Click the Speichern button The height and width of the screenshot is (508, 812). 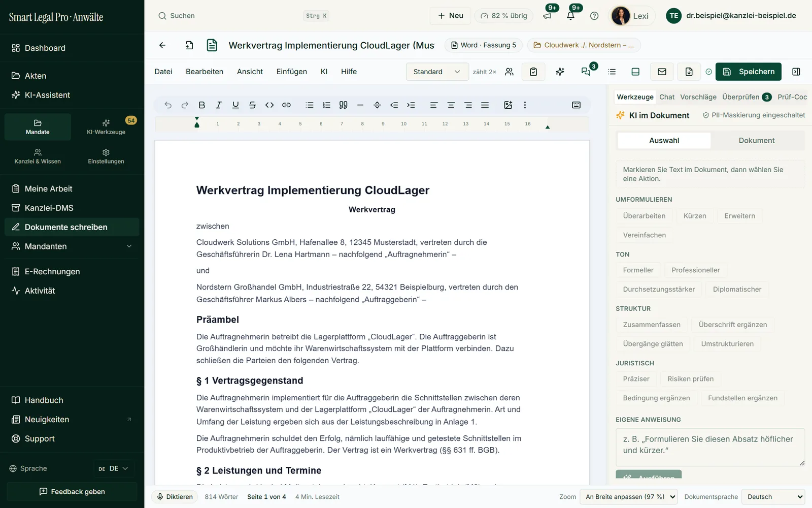click(749, 72)
